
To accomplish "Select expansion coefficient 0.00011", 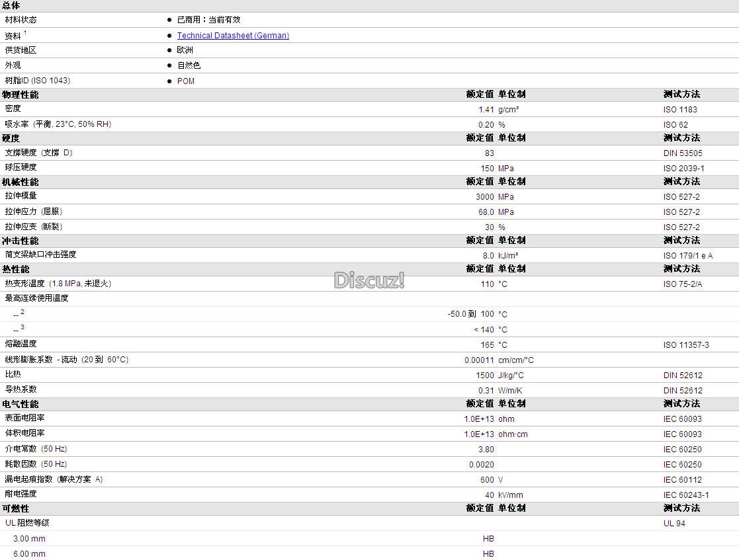I will pyautogui.click(x=479, y=360).
